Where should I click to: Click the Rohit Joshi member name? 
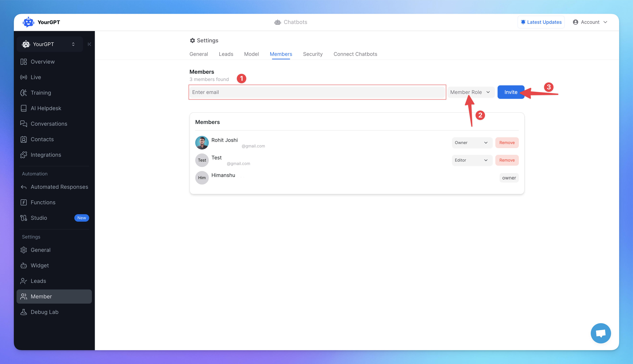click(224, 140)
